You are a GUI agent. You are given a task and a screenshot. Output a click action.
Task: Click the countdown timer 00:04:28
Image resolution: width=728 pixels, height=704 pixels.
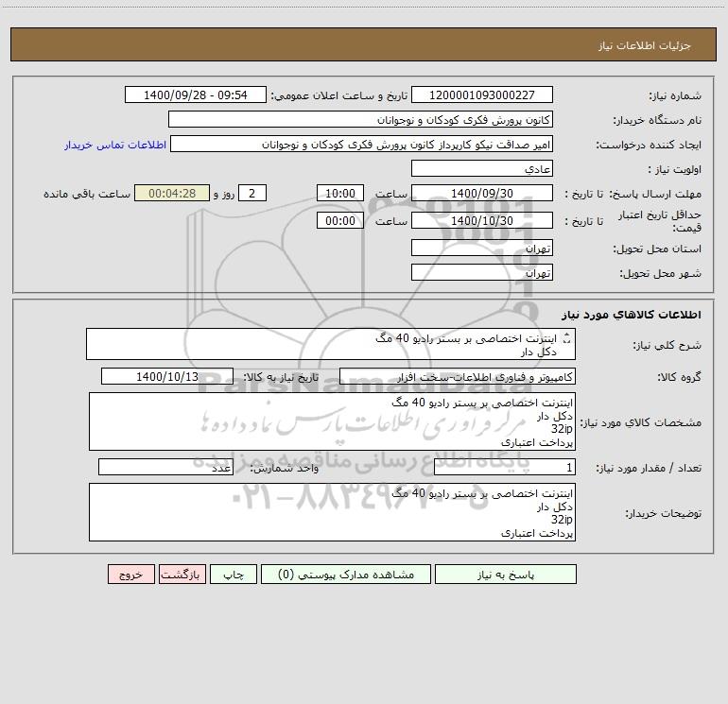click(x=172, y=193)
